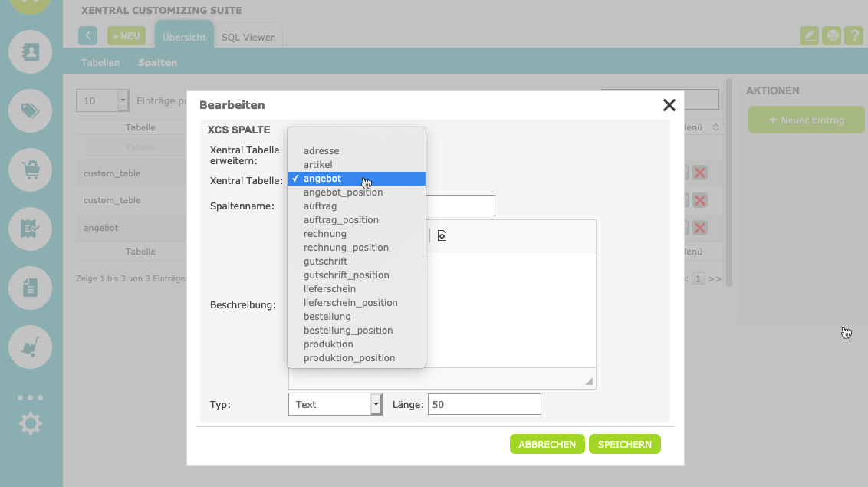Open the price tags sidebar icon
The image size is (868, 487).
pyautogui.click(x=30, y=111)
